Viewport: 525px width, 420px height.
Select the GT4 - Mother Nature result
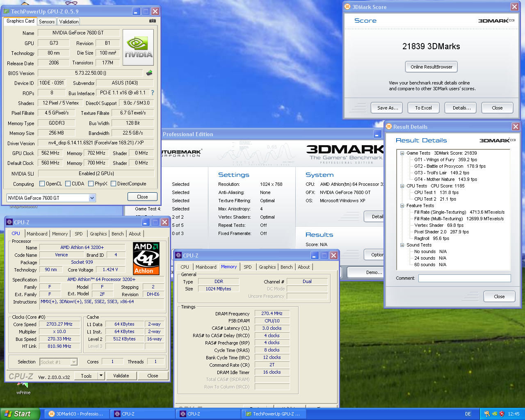pos(445,179)
